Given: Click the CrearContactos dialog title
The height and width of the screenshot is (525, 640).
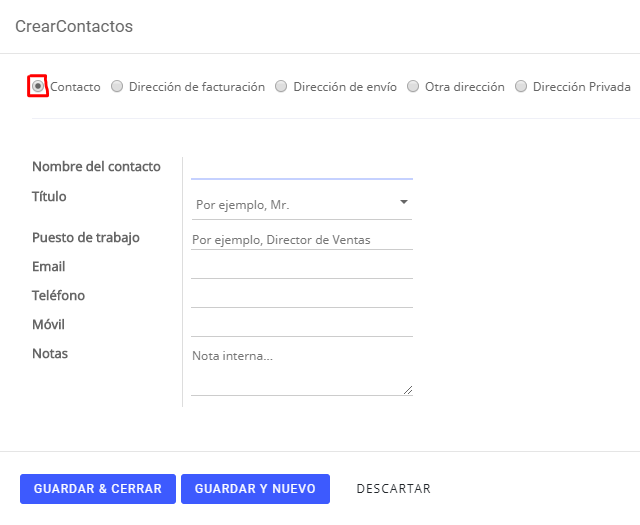Looking at the screenshot, I should pos(74,27).
